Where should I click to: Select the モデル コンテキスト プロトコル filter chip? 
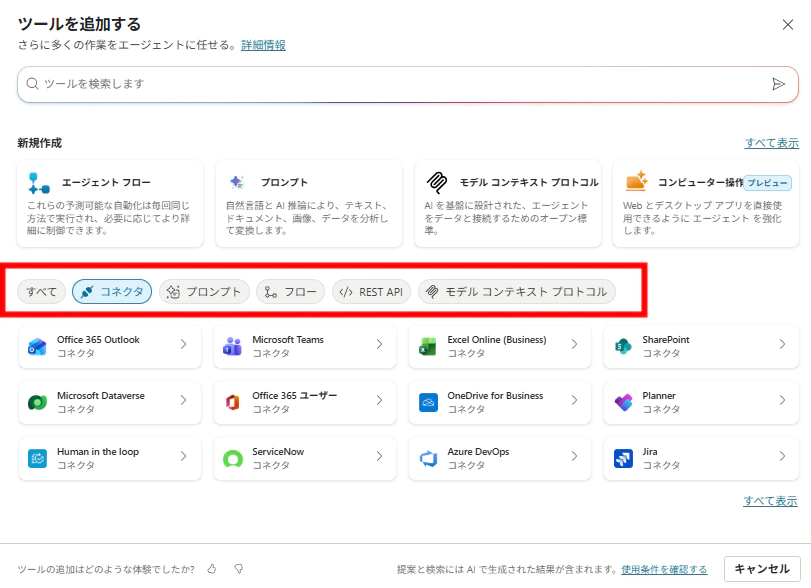517,292
